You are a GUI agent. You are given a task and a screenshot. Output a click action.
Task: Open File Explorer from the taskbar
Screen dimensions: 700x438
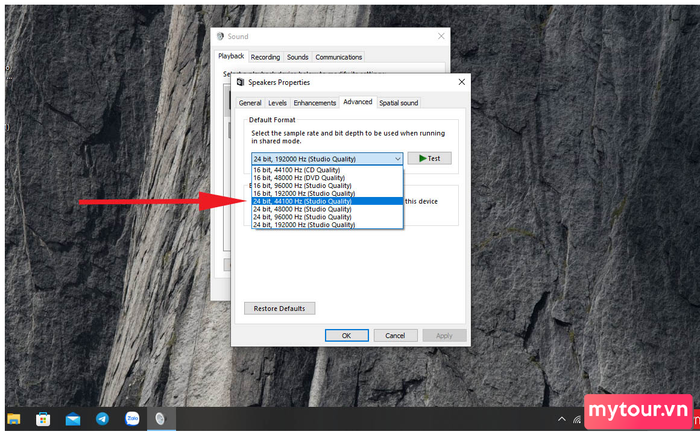(x=14, y=419)
